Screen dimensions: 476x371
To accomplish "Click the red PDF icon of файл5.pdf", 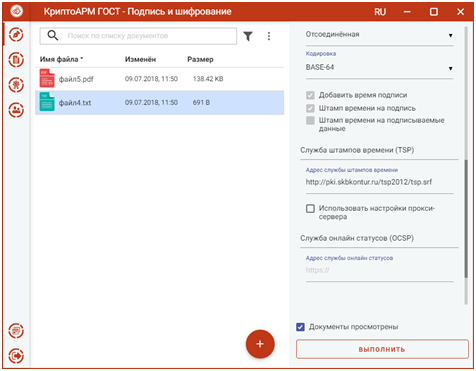I will [47, 78].
